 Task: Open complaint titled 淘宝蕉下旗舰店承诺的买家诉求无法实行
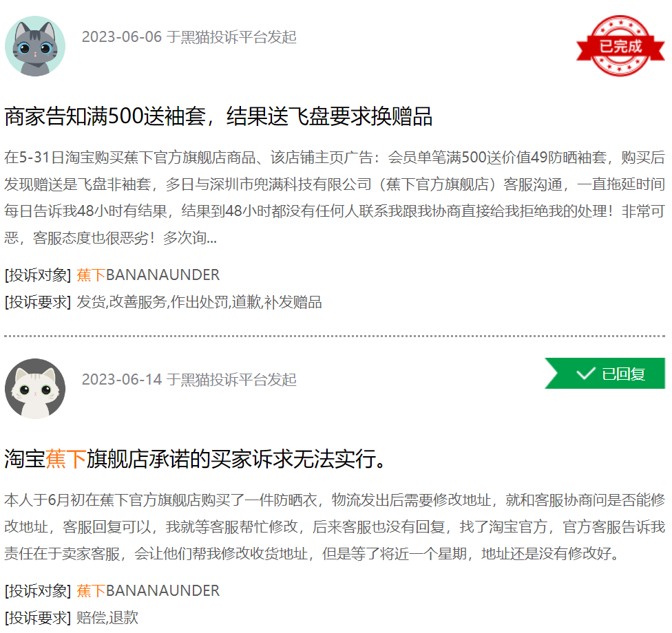pos(196,459)
